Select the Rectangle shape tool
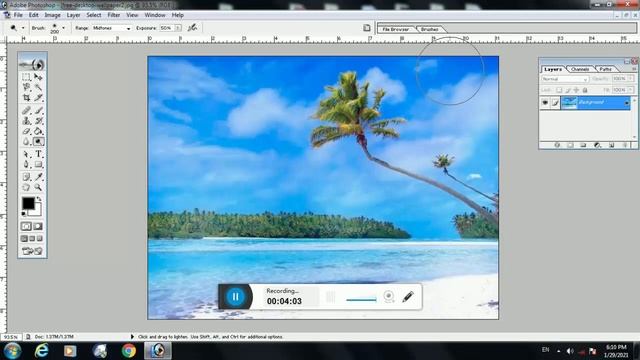The image size is (640, 360). (38, 164)
